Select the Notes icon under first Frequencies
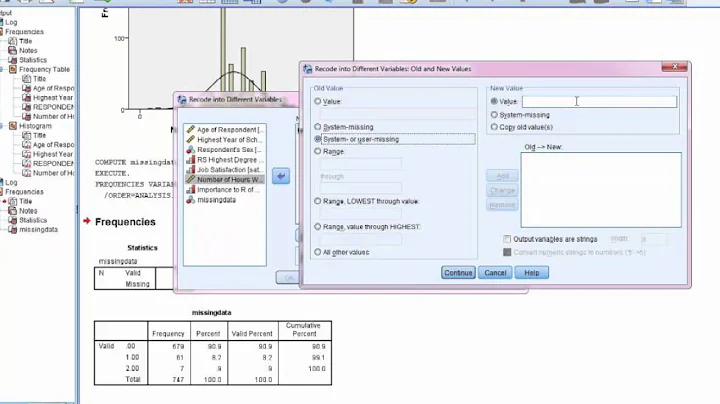The image size is (720, 404). [12, 50]
